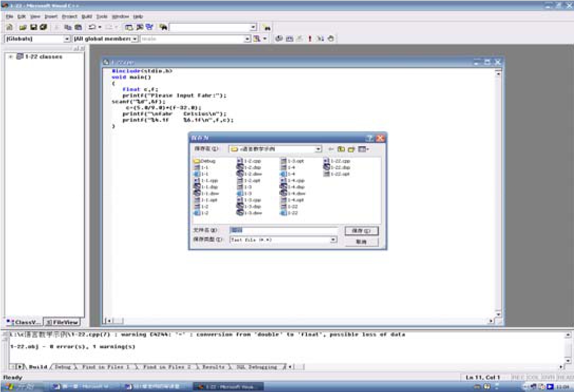574x392 pixels.
Task: Select the 1-22.opt file in the dialog
Action: pos(337,174)
